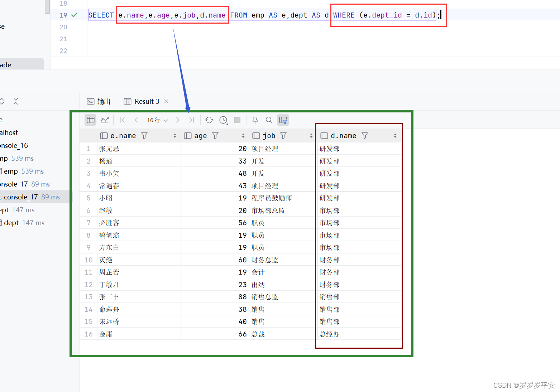Select the 鹤笔翁 name cell

tap(139, 235)
